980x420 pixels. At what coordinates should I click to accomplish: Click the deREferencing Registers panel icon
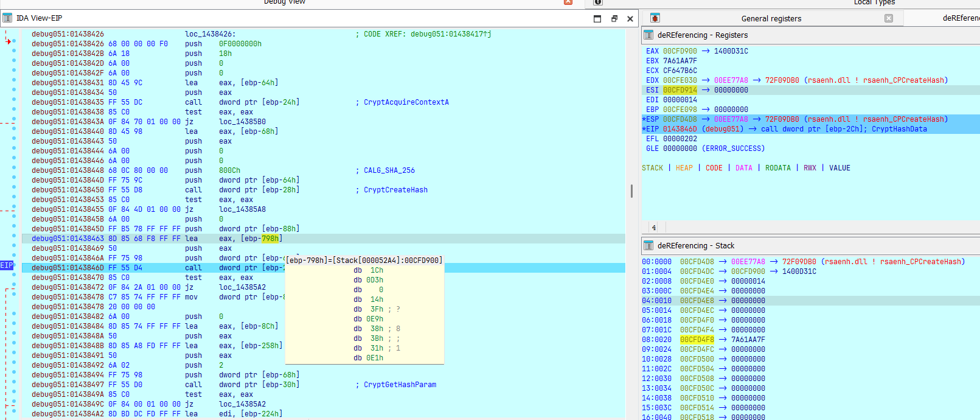tap(648, 35)
